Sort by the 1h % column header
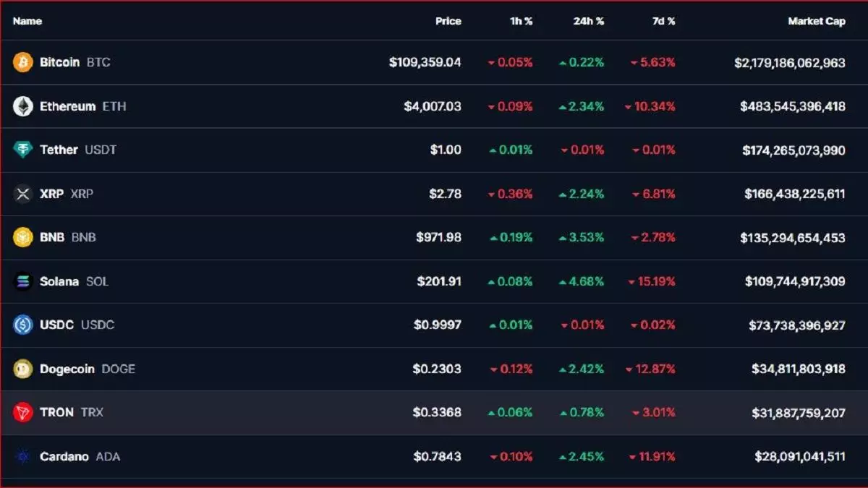This screenshot has height=488, width=868. 521,21
